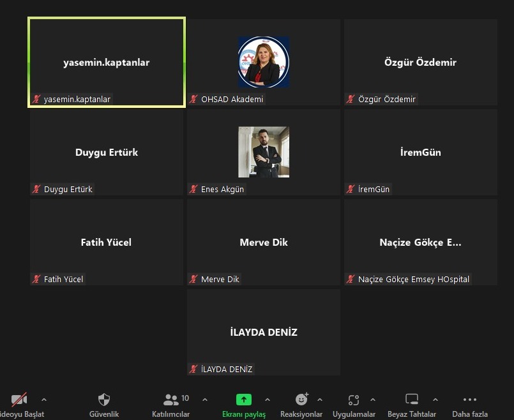The image size is (514, 420).
Task: Click the OHSAD Akademi name label
Action: 232,99
